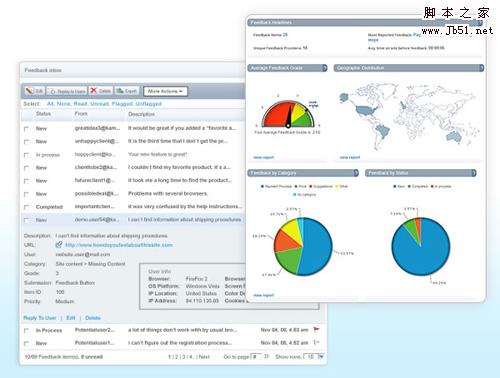Click Reply To User link in details
This screenshot has height=378, width=500.
[40, 318]
